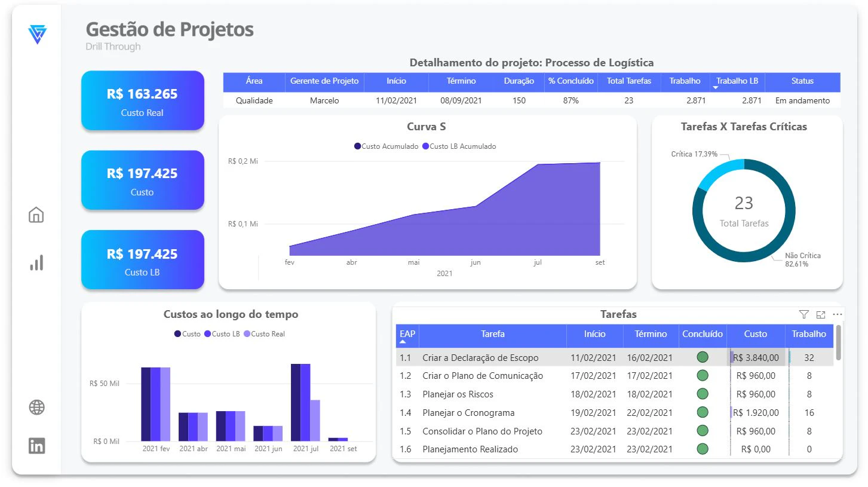The height and width of the screenshot is (487, 868).
Task: Click the sort arrow on Trabalho LB column
Action: click(716, 88)
